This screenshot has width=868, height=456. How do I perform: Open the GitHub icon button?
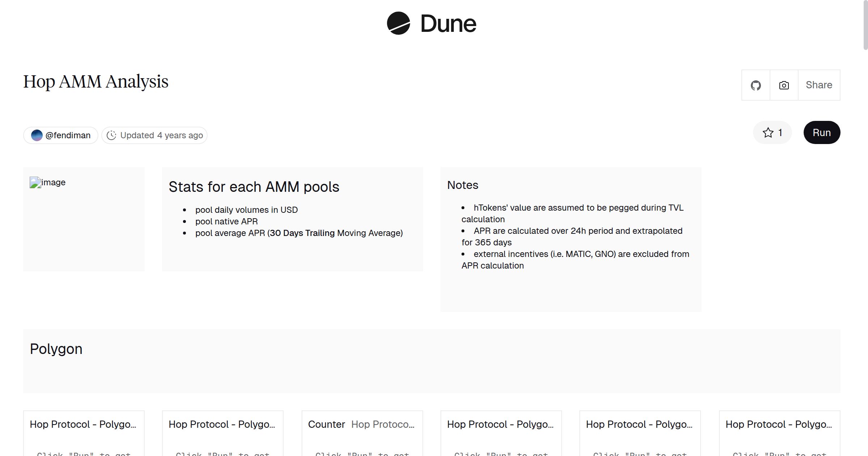[x=756, y=85]
